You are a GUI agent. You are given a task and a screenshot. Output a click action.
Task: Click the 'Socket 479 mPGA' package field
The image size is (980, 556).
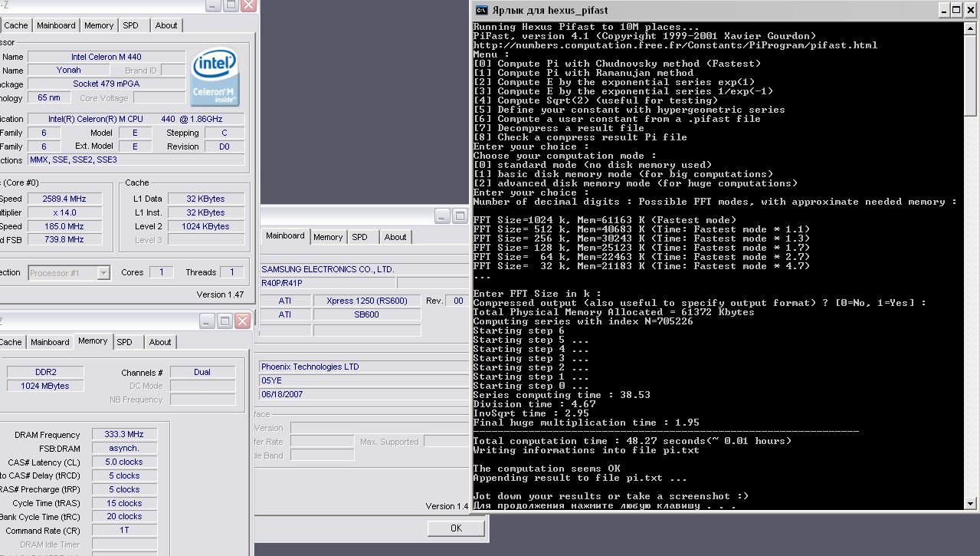pyautogui.click(x=107, y=84)
